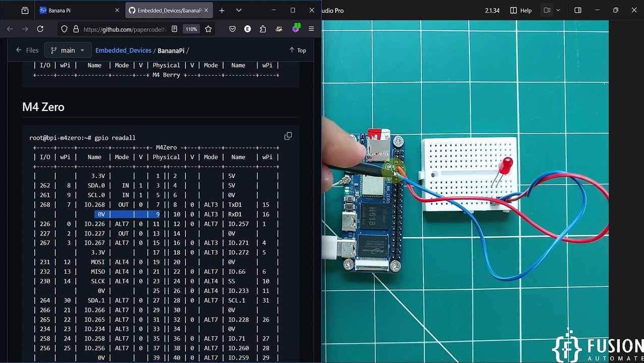This screenshot has height=363, width=644.
Task: Toggle the side panel layout in Studio Pro
Action: (578, 10)
